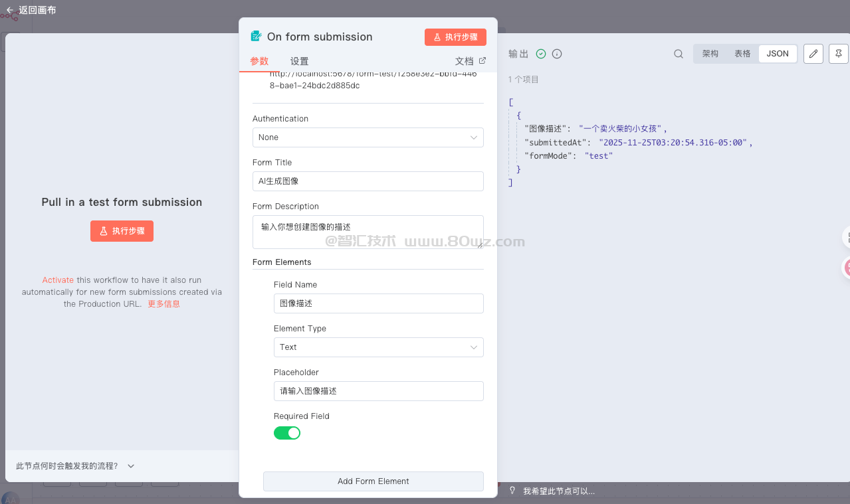Viewport: 850px width, 504px height.
Task: Click 执行步骤 button in node header
Action: [x=455, y=37]
